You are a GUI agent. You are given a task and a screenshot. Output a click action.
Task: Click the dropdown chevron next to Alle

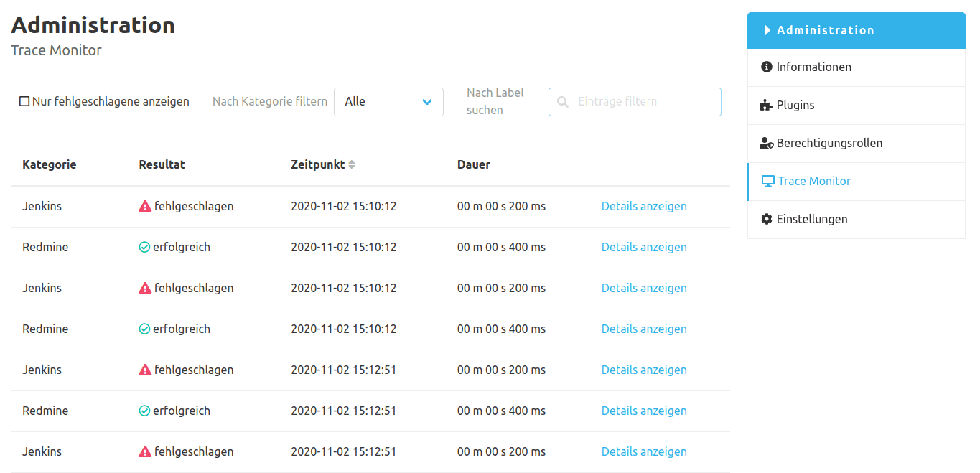coord(429,101)
